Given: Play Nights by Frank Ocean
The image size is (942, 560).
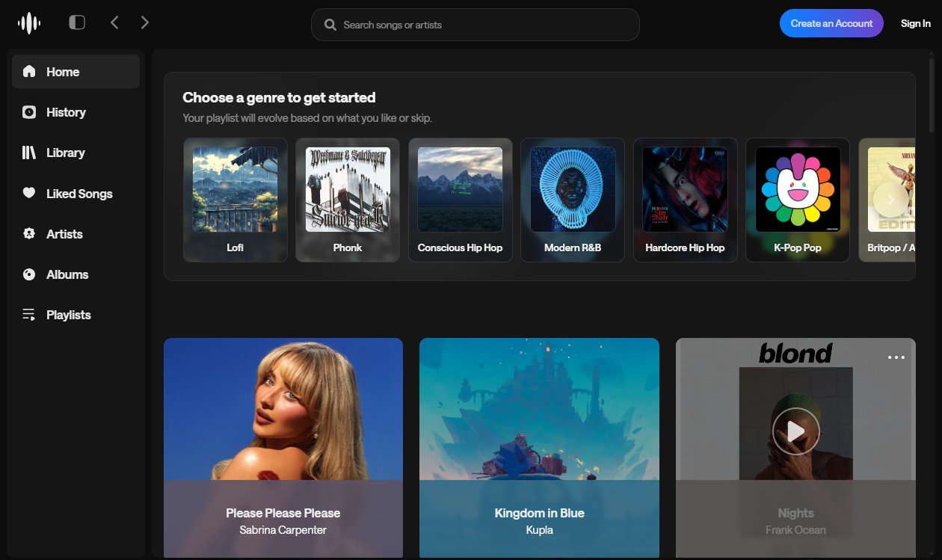Looking at the screenshot, I should coord(795,431).
